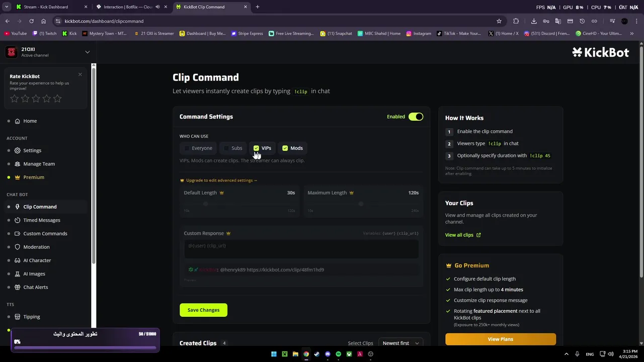This screenshot has width=644, height=362.
Task: Open a new browser tab
Action: (x=258, y=7)
